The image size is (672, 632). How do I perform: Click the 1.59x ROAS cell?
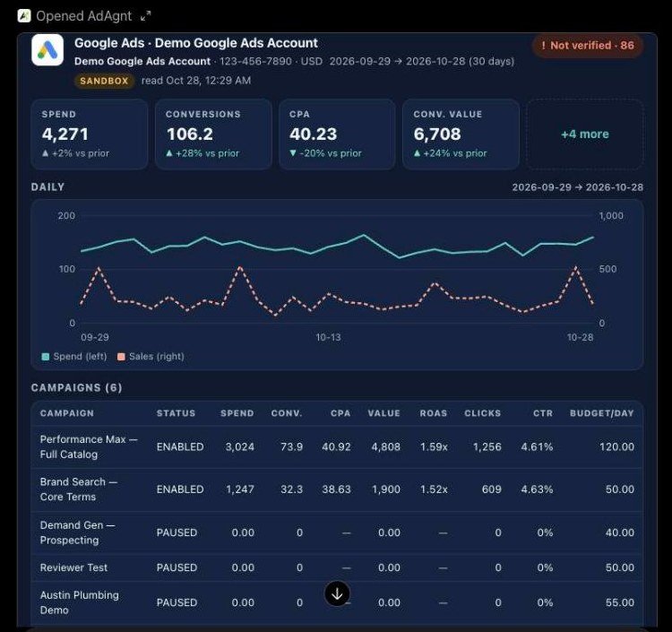(x=434, y=446)
